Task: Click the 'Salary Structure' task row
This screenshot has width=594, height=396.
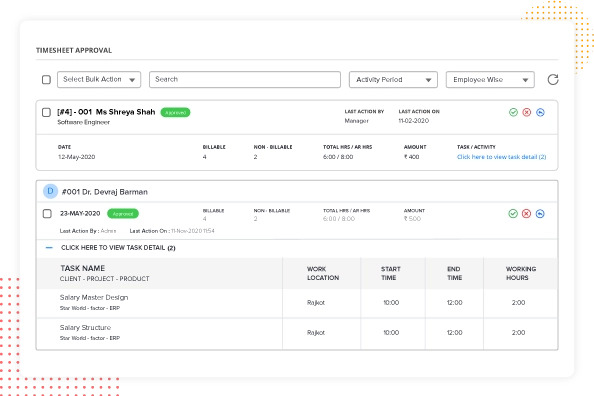Action: 297,333
